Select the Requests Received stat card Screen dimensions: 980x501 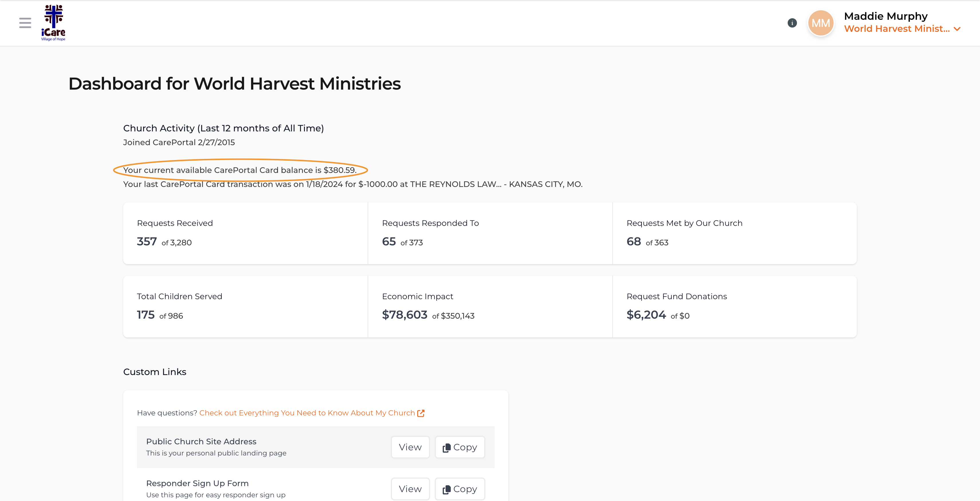coord(245,233)
